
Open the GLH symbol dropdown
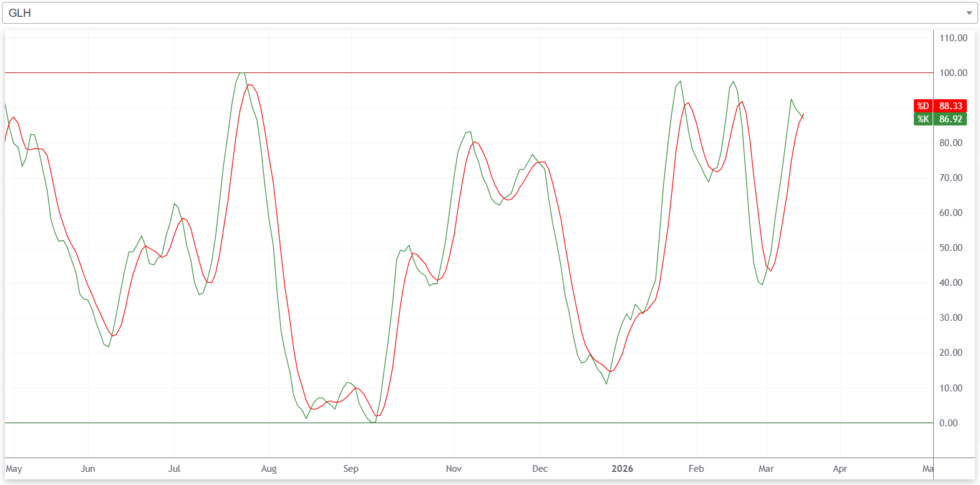coord(487,12)
